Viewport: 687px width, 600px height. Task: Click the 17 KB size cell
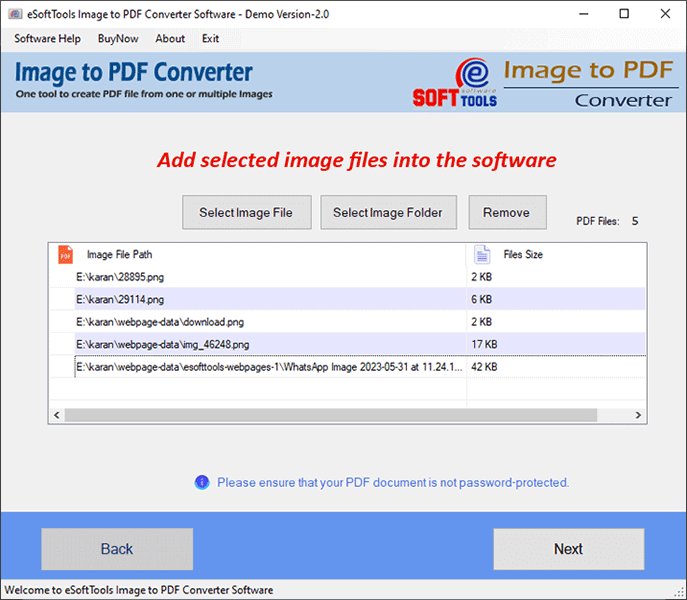pos(484,344)
